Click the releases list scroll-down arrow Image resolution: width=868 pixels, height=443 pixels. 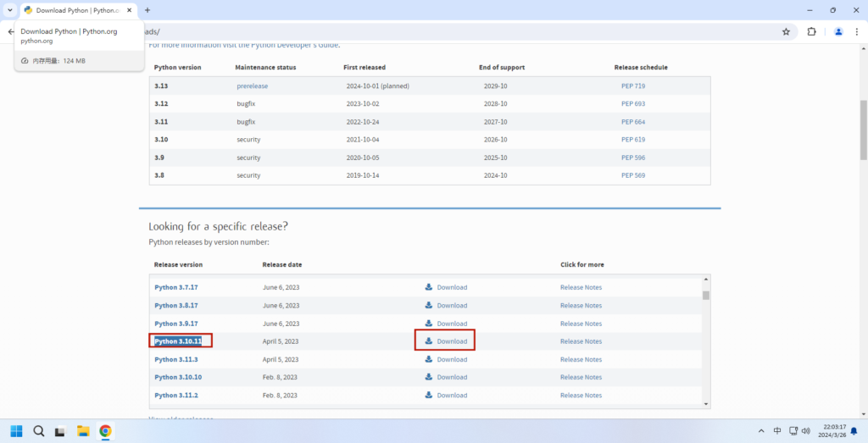[x=706, y=404]
